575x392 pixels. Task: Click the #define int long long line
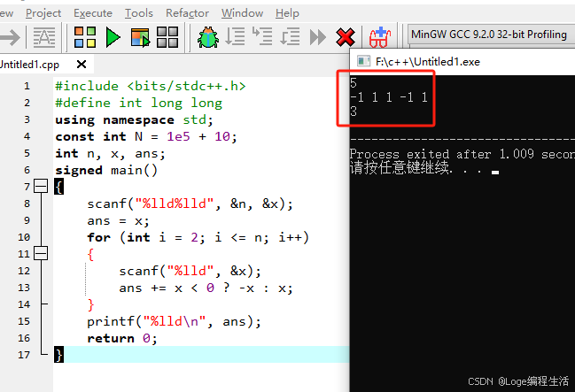(x=138, y=103)
